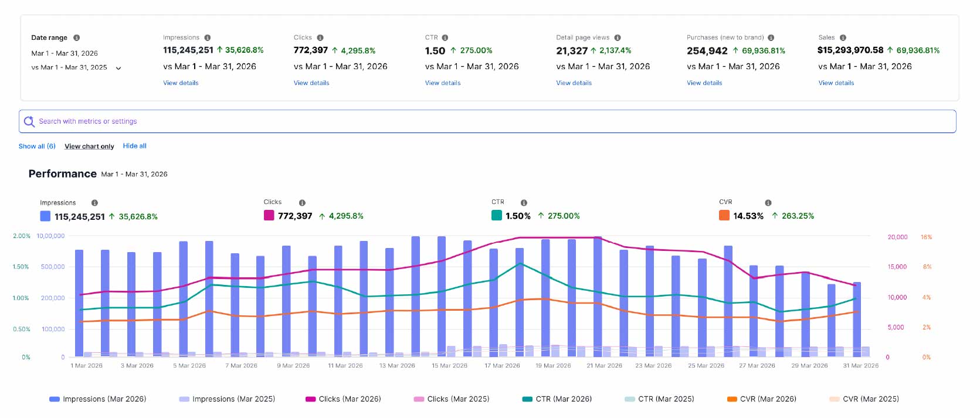Image resolution: width=980 pixels, height=418 pixels.
Task: Click the info icon next to Clicks summary
Action: click(x=320, y=38)
